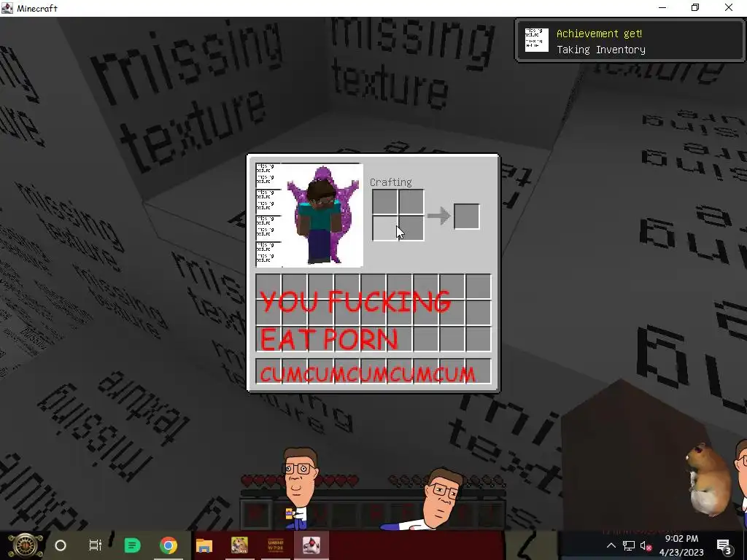Click the 'Taking Inventory' achievement text
Screen dimensions: 747x560
pyautogui.click(x=601, y=50)
